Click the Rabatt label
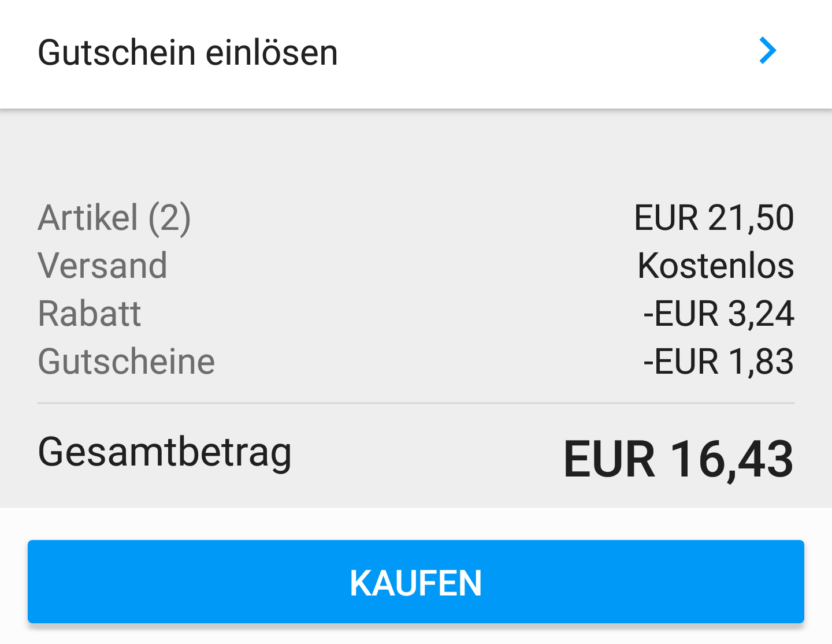Viewport: 832px width, 644px height. coord(90,314)
